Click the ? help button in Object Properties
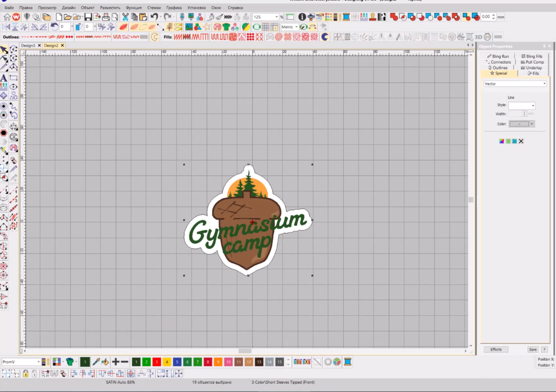 [544, 349]
